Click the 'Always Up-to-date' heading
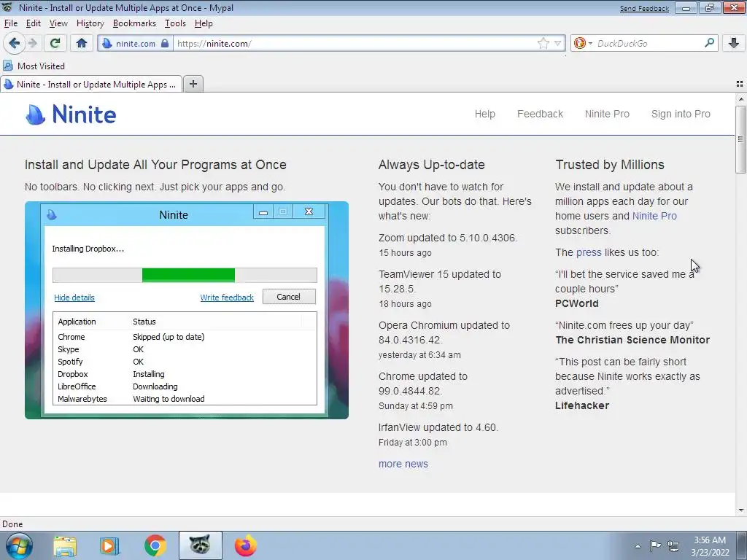The height and width of the screenshot is (560, 747). click(431, 165)
